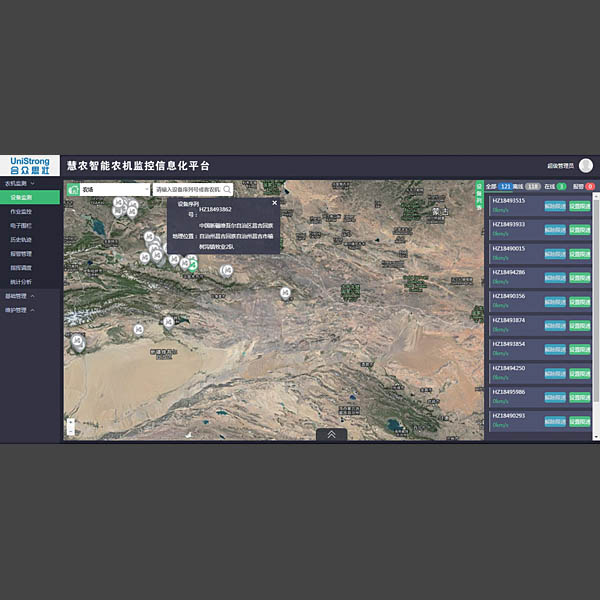Click 解除限速 for device HZ18490015
The image size is (600, 600).
click(555, 253)
